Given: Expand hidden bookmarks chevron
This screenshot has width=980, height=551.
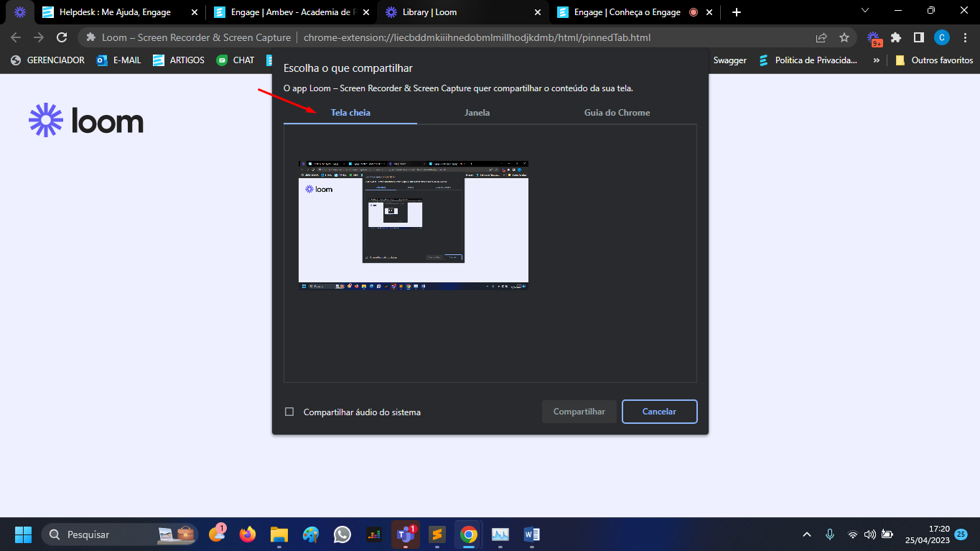Looking at the screenshot, I should [x=876, y=60].
